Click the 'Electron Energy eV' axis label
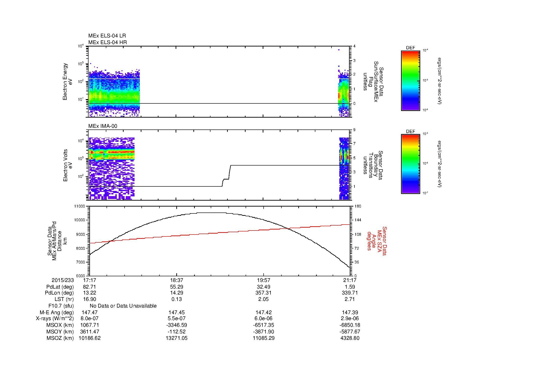Screen dimensions: 555x392 67,82
